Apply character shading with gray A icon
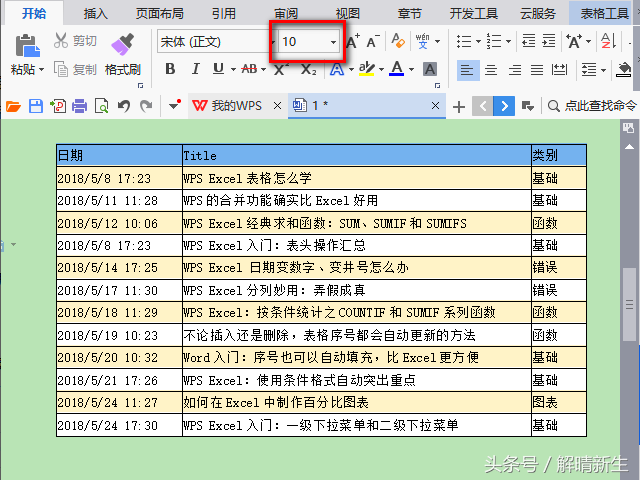Viewport: 640px width, 480px height. [430, 69]
